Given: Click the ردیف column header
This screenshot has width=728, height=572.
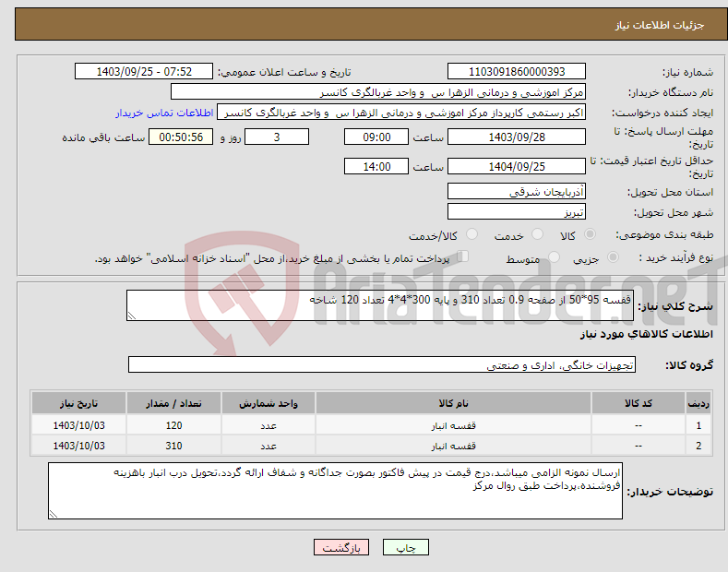Looking at the screenshot, I should click(x=698, y=403).
